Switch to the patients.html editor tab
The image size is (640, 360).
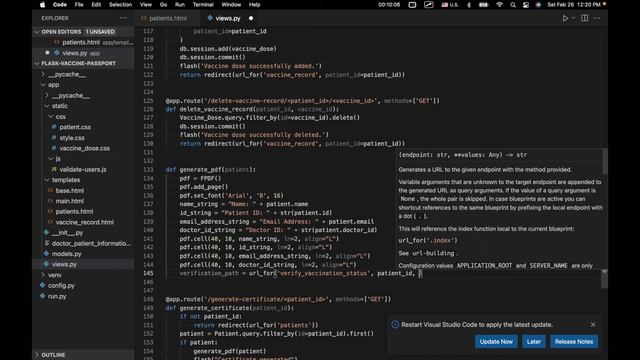point(167,18)
